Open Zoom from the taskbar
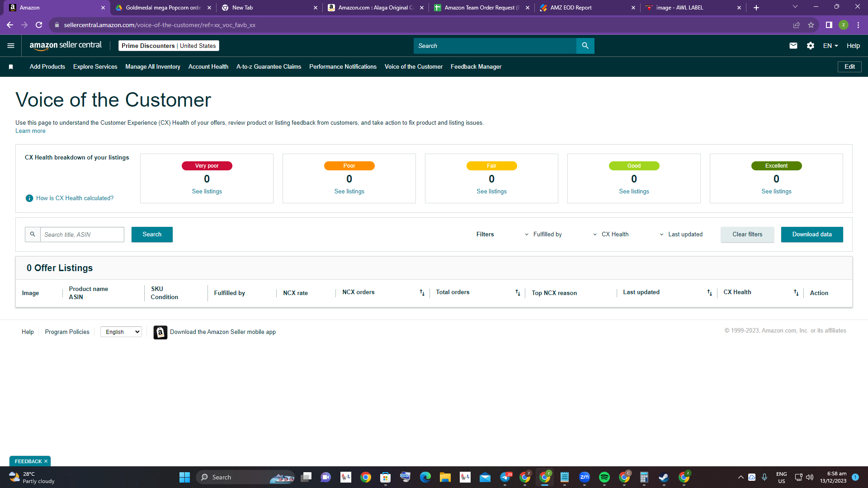 pos(585,477)
